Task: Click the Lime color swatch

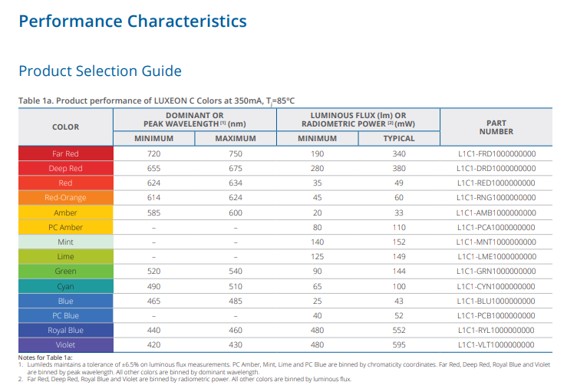Action: 65,257
